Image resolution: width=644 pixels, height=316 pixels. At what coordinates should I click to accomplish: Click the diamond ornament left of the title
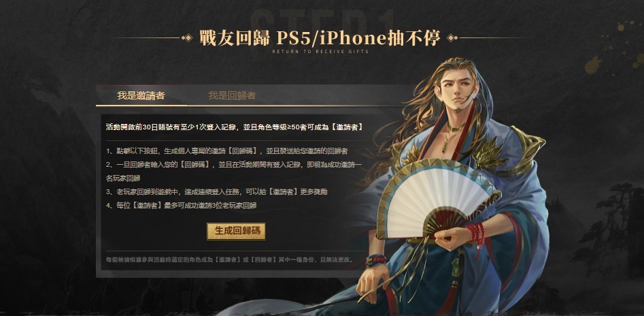[187, 38]
